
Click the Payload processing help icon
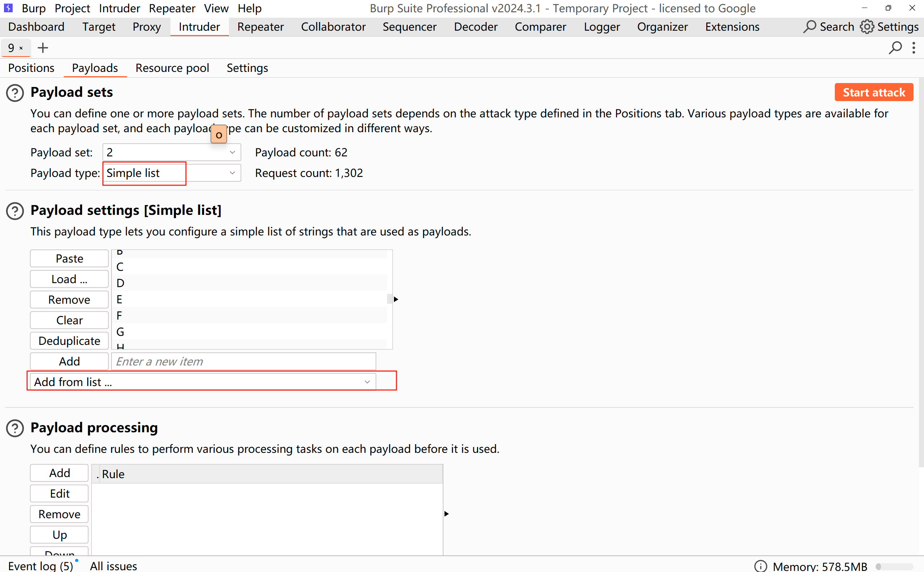[x=15, y=428]
